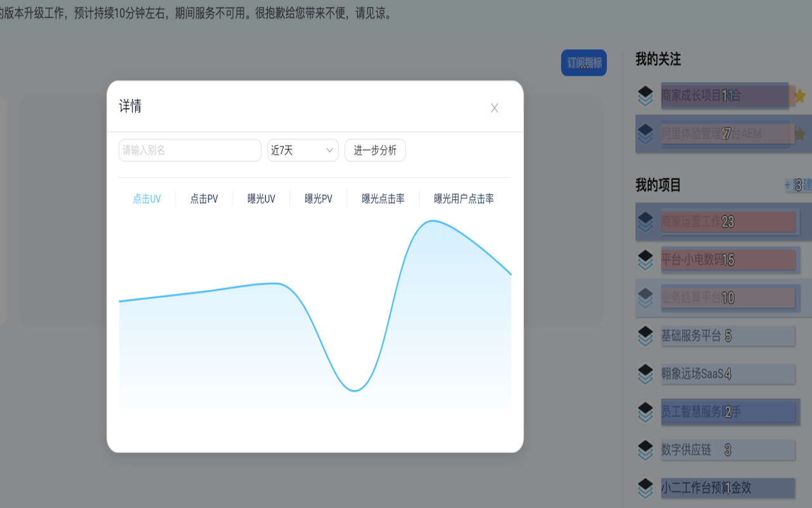Open the 平台-小电数码 project icon
Screen dimensions: 812x508
pos(645,260)
